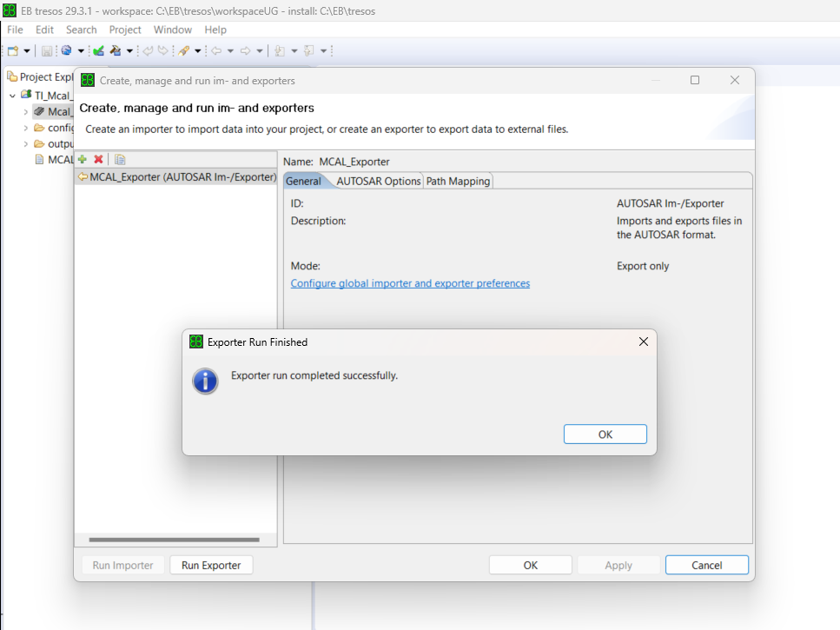Switch to the Path Mapping tab
This screenshot has height=630, width=840.
pyautogui.click(x=458, y=181)
